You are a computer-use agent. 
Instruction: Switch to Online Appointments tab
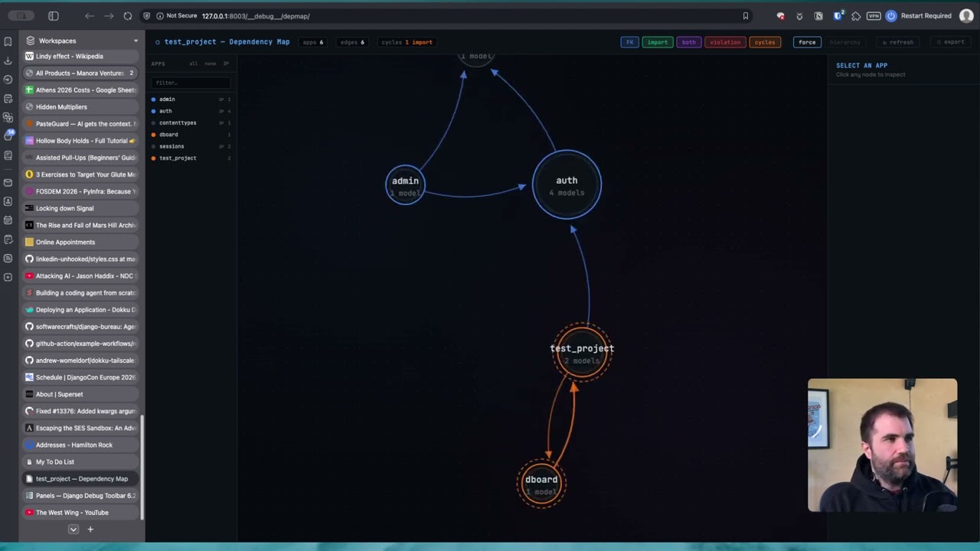click(x=81, y=242)
